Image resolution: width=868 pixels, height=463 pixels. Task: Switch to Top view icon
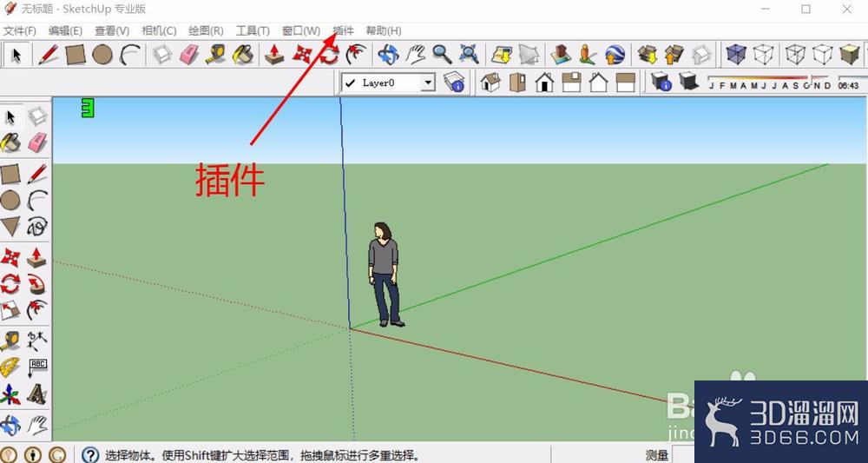click(x=517, y=82)
